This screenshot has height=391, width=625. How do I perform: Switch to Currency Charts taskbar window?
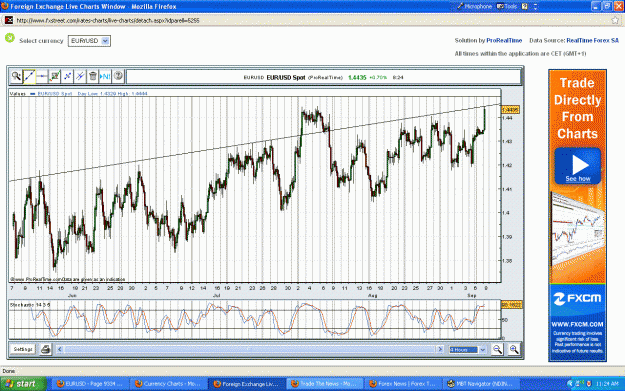click(x=168, y=384)
